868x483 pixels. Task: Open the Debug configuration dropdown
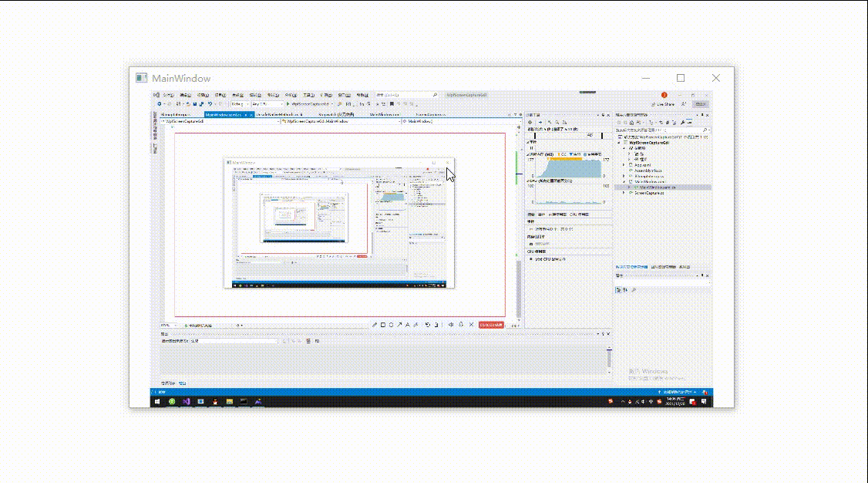(x=240, y=103)
